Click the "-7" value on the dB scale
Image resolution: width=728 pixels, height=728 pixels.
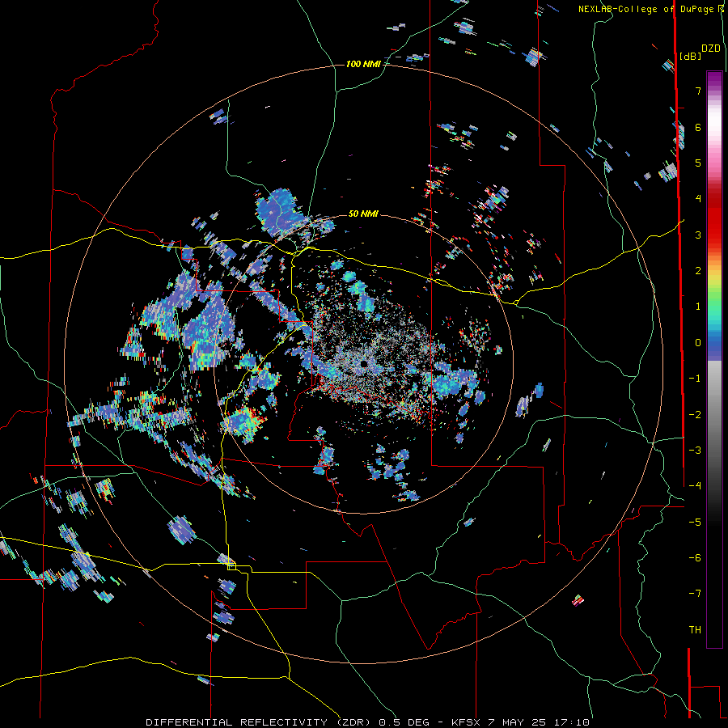pos(695,594)
